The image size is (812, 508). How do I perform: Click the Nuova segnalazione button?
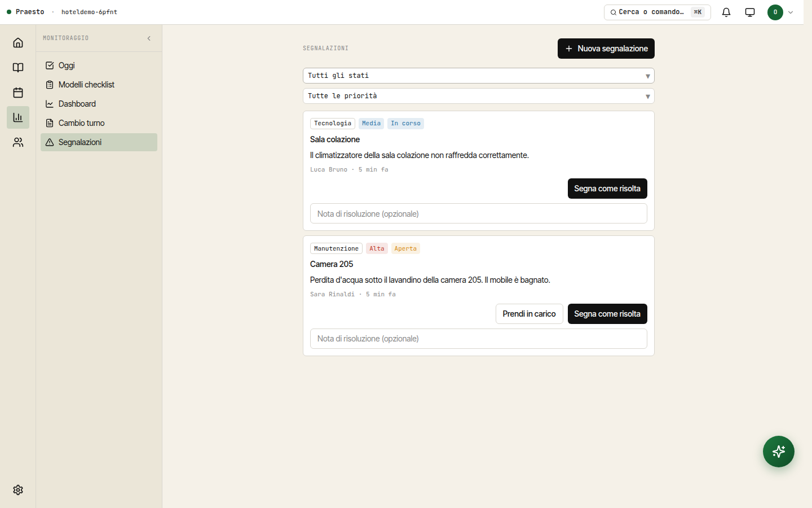point(606,49)
